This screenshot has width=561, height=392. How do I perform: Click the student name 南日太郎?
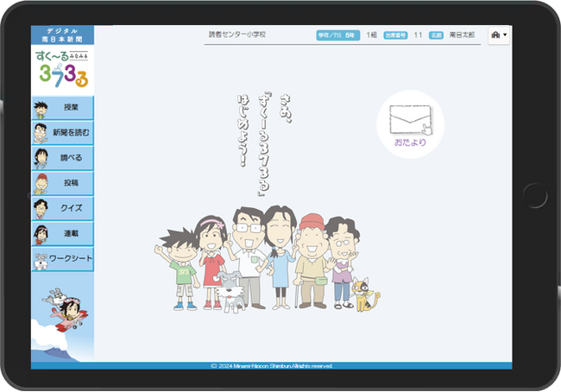(462, 35)
